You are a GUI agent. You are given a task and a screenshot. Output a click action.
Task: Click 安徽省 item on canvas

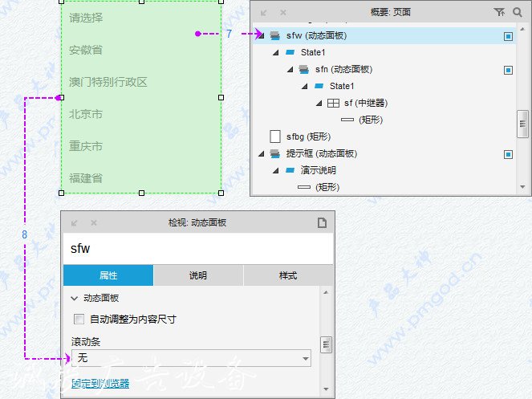[86, 50]
